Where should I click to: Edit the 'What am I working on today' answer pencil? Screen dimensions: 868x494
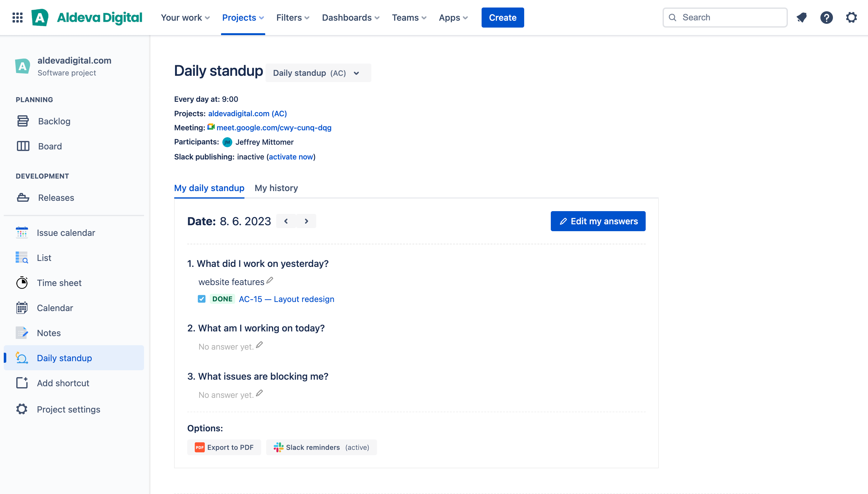coord(259,345)
